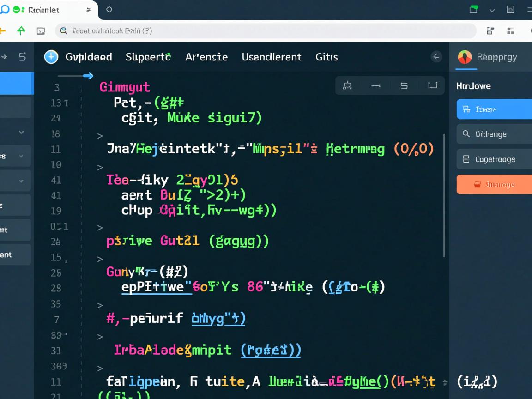
Task: Click the green window icon at top right
Action: click(x=473, y=10)
